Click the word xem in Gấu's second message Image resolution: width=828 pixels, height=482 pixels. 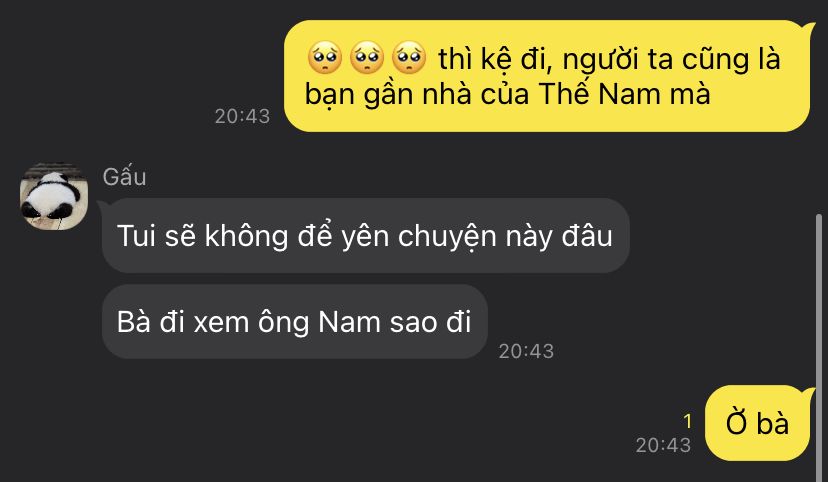point(221,323)
